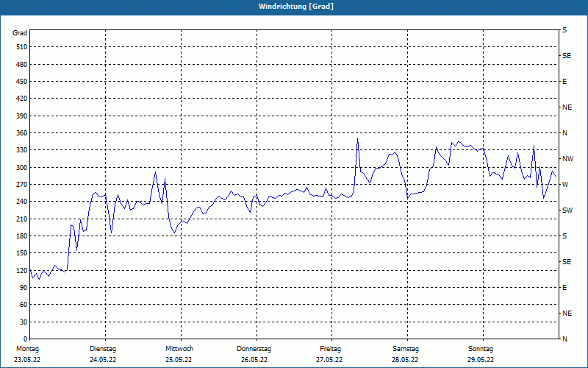Click the 'NW' compass direction label
Screen dimensions: 588x368
pos(567,159)
